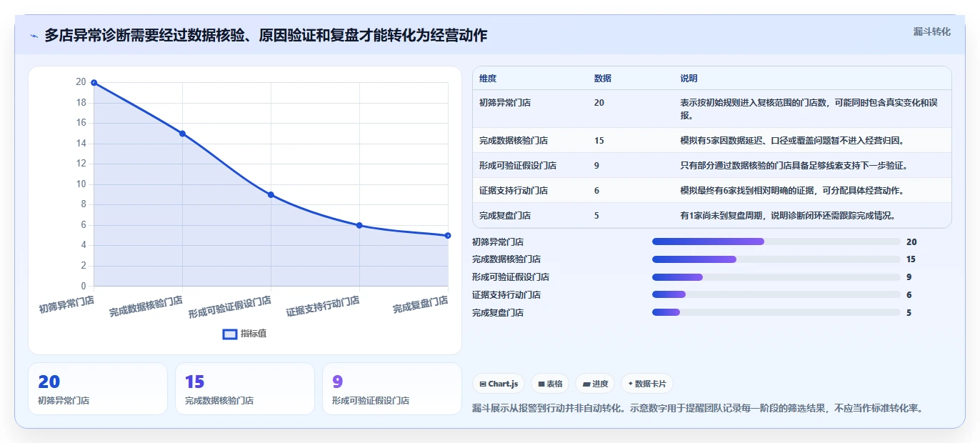Viewport: 980px width, 443px height.
Task: Click the description starting 模拟有5家因数据延迟
Action: tap(794, 141)
